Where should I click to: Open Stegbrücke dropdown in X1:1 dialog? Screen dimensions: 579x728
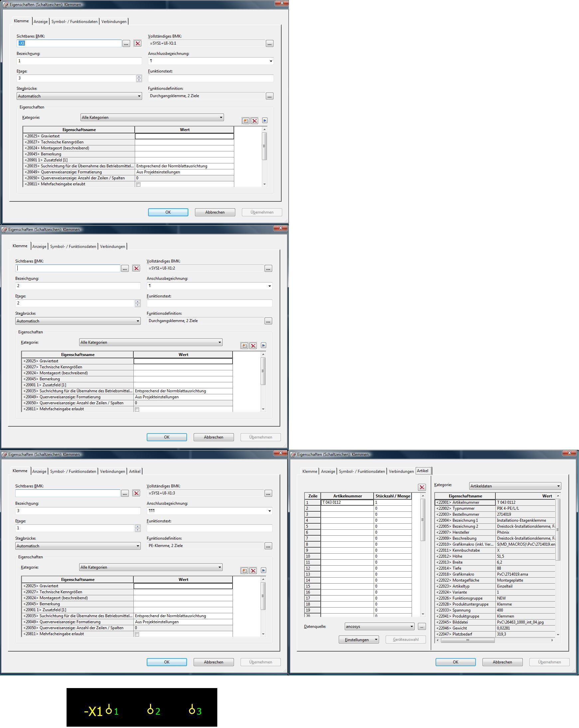[x=79, y=96]
